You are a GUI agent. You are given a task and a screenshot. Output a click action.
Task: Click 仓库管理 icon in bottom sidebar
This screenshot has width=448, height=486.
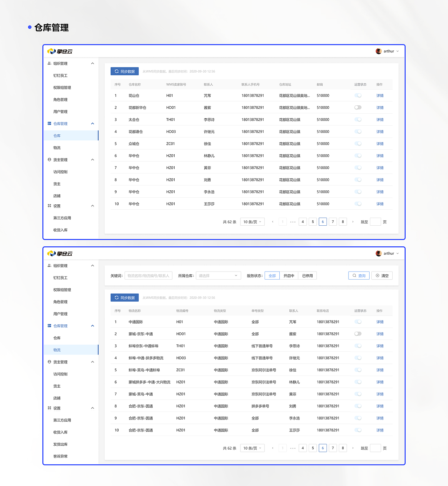pyautogui.click(x=49, y=326)
